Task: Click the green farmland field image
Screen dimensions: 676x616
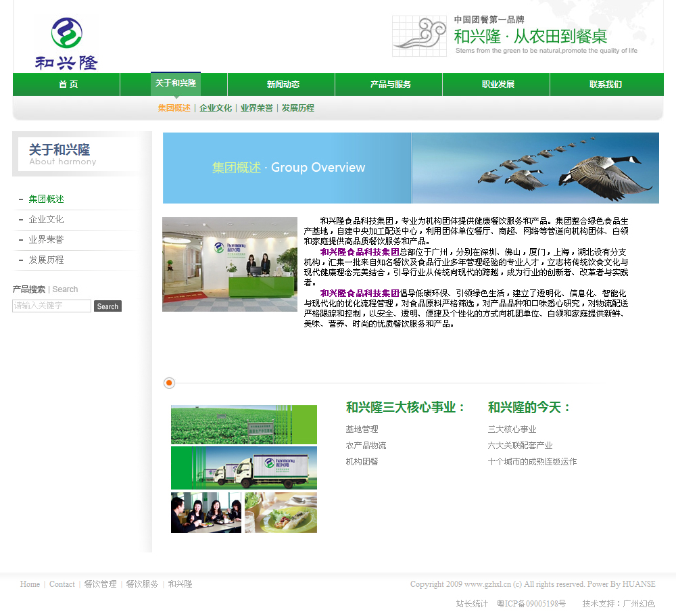Action: pos(244,425)
